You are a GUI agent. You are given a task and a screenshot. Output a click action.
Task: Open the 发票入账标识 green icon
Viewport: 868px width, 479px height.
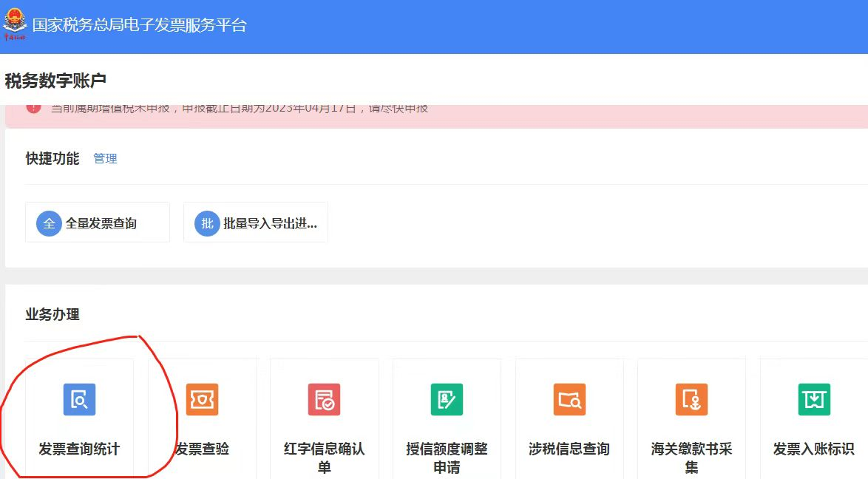point(814,399)
